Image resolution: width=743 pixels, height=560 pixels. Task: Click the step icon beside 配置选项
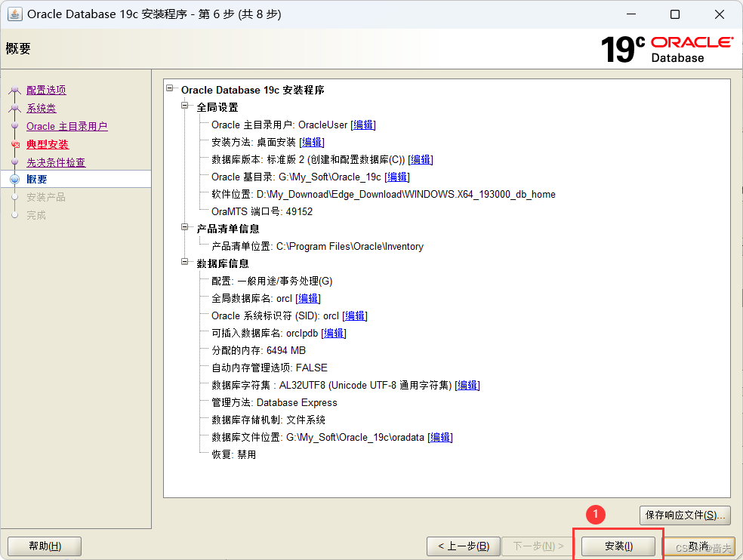tap(14, 89)
